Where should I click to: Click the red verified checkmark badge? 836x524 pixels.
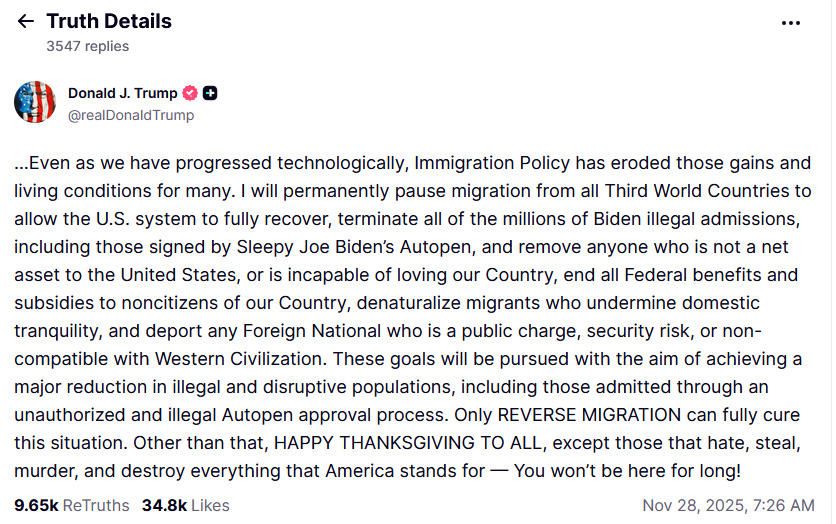(188, 93)
